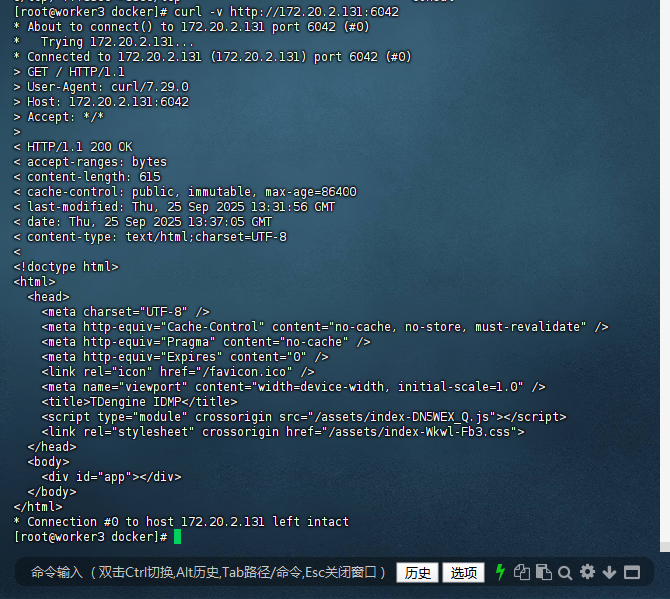Click the "Host: 172.20.2.131:6042" line

pos(101,102)
